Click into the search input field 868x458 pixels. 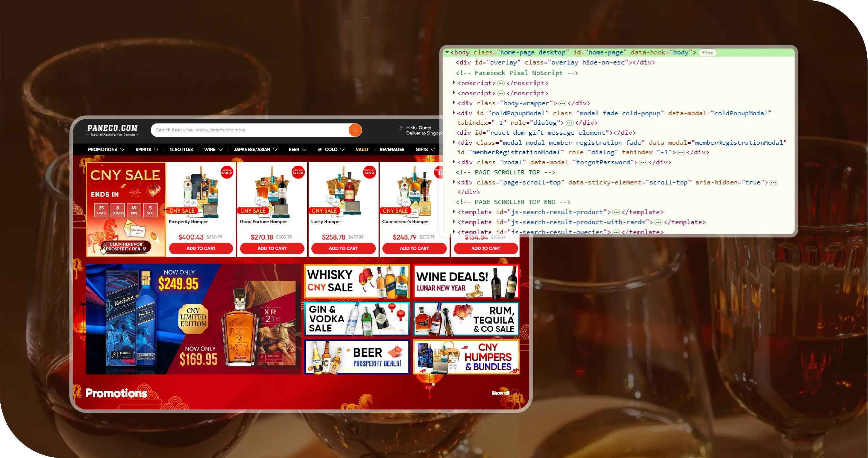tap(249, 130)
